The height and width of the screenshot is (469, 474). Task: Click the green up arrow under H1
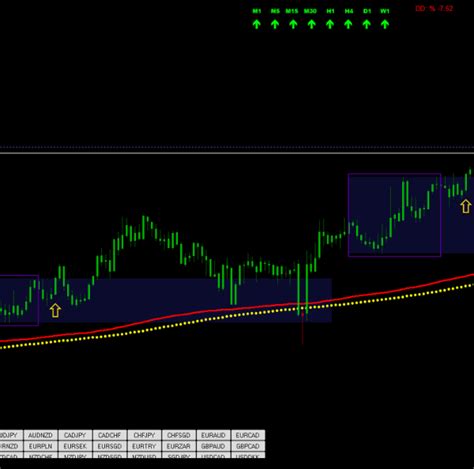[x=330, y=24]
